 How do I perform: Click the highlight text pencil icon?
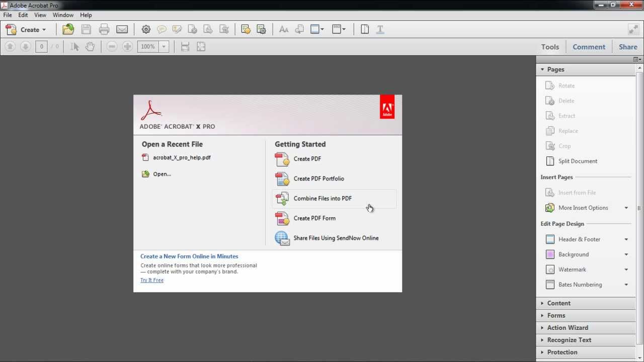point(177,29)
